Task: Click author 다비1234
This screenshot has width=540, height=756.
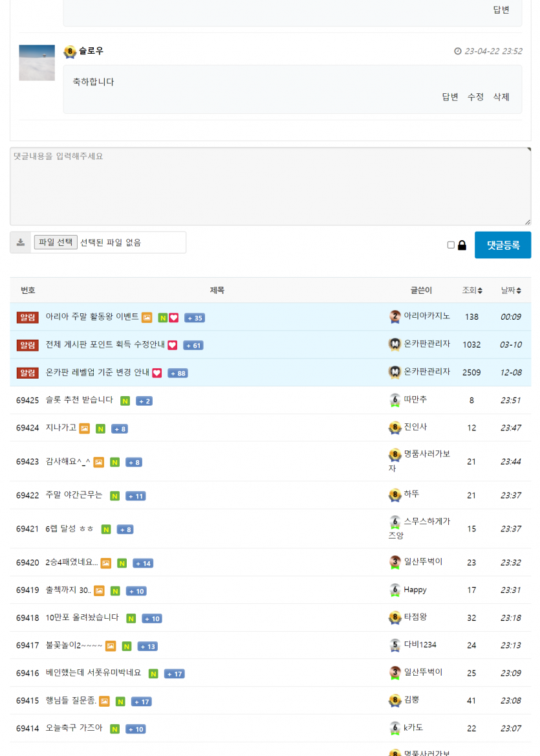Action: coord(420,645)
